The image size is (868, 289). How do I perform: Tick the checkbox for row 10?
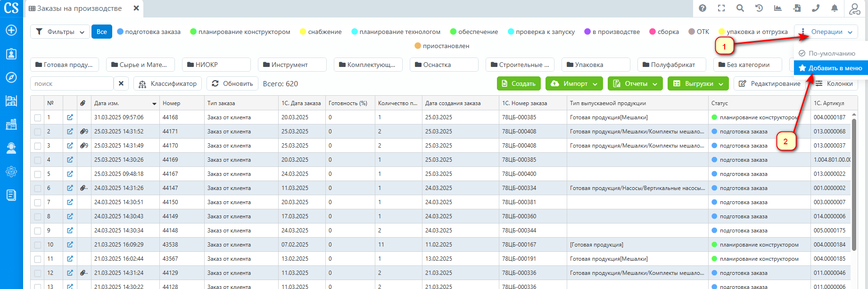[38, 245]
